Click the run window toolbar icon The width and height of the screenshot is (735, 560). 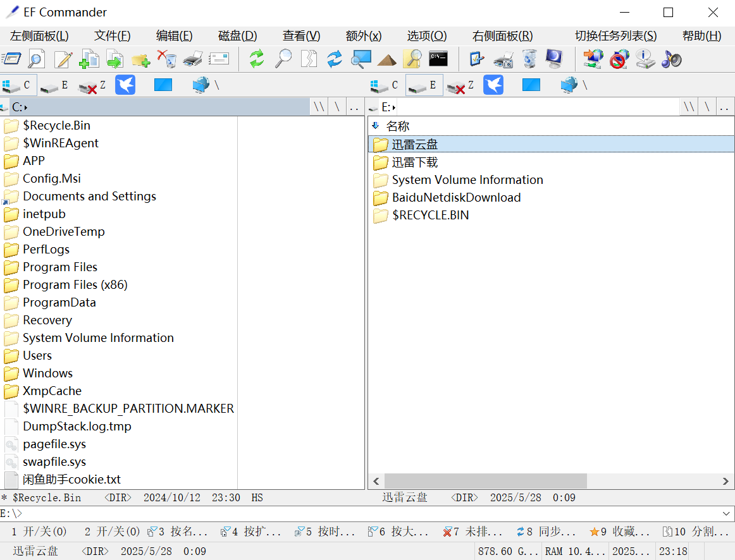pyautogui.click(x=12, y=59)
